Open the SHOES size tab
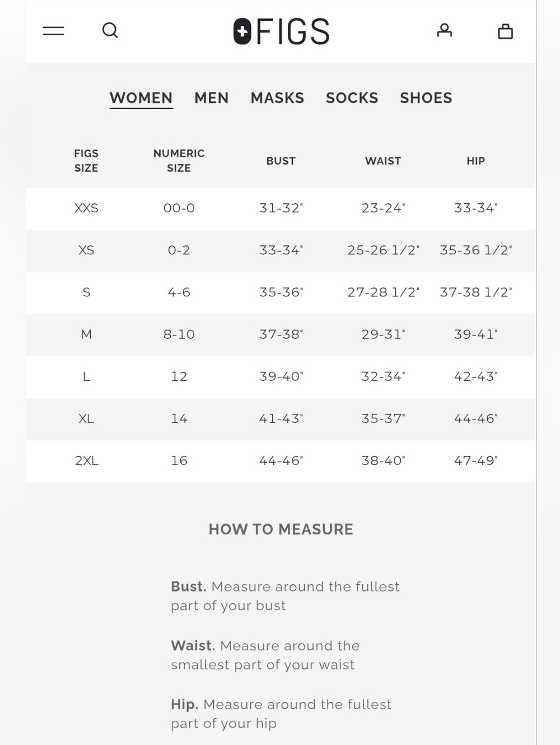 click(426, 98)
